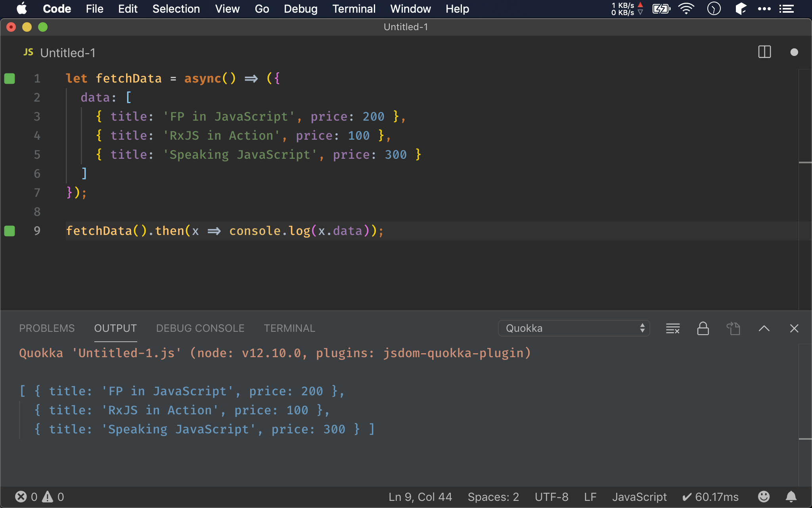Open the DEBUG CONSOLE tab

pyautogui.click(x=200, y=329)
